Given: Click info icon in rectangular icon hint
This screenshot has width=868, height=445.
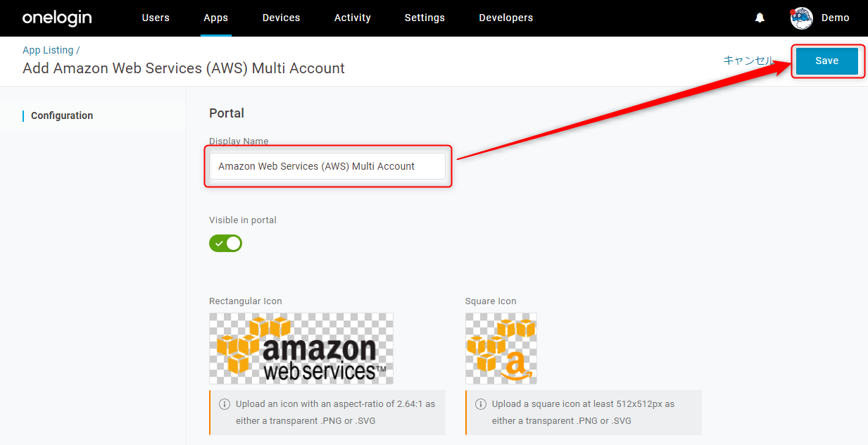Looking at the screenshot, I should [x=225, y=404].
